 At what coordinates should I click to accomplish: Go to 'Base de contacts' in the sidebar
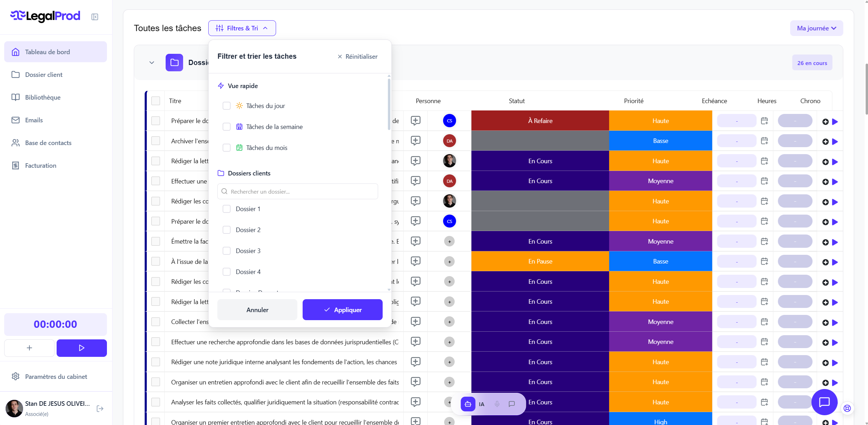tap(48, 143)
